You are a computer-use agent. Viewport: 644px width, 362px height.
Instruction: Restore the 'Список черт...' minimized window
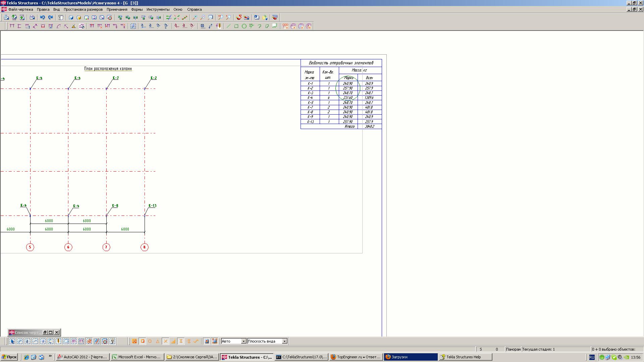point(45,333)
